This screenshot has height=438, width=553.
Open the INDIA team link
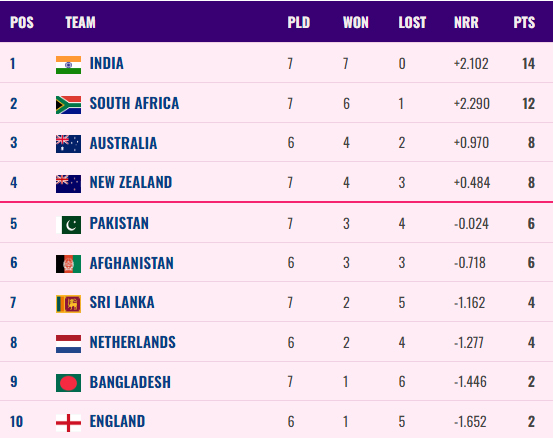coord(107,64)
